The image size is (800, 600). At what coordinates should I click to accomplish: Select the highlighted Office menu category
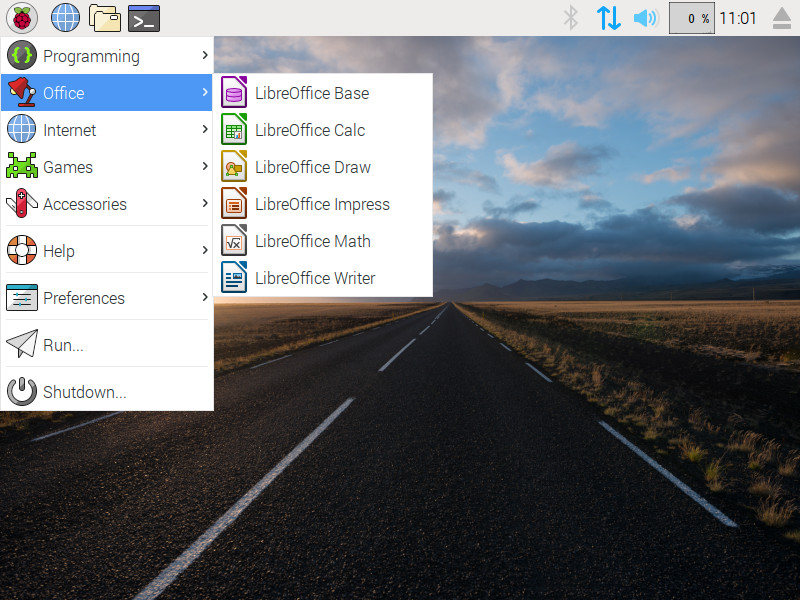coord(107,92)
